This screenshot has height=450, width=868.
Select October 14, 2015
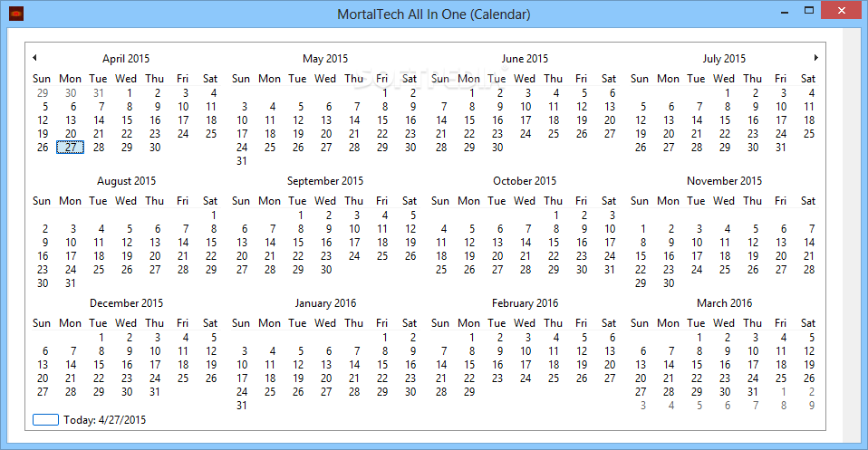[x=526, y=243]
